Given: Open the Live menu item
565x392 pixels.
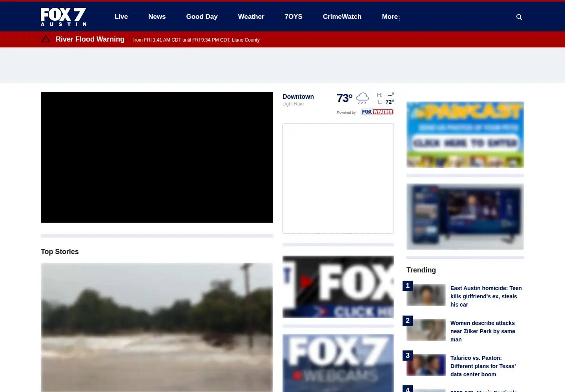Looking at the screenshot, I should [x=121, y=16].
